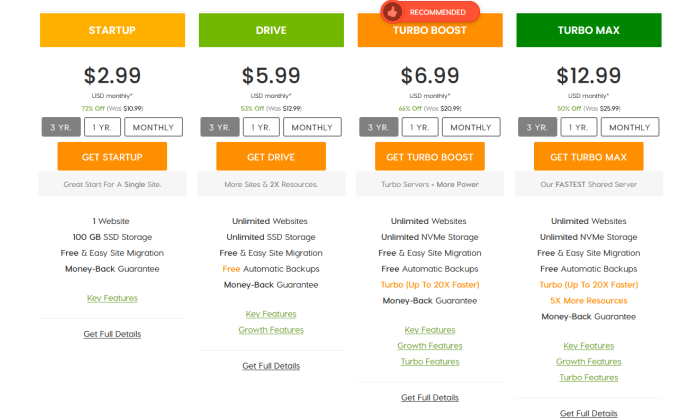Image resolution: width=700 pixels, height=420 pixels.
Task: Switch Turbo Boost plan to Monthly billing
Action: (x=470, y=127)
